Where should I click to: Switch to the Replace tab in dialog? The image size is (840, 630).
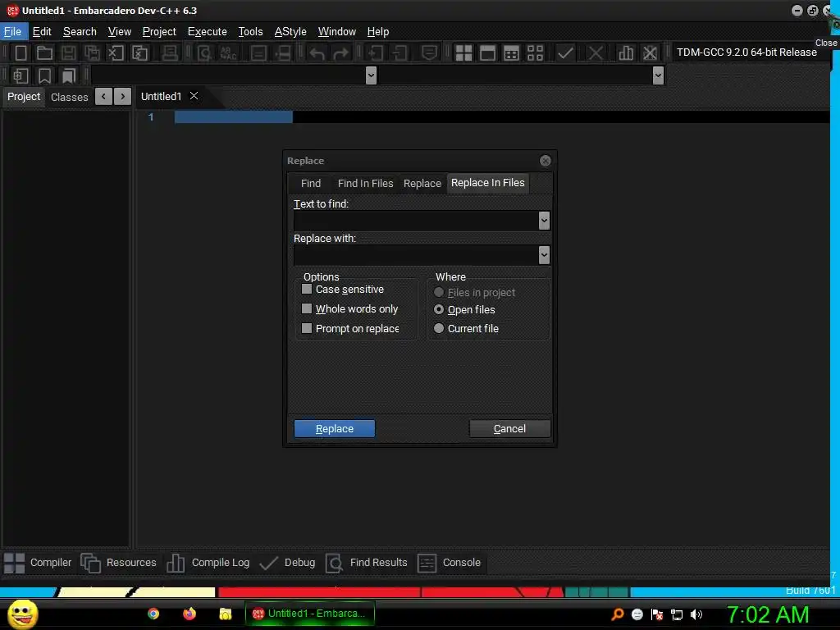click(422, 183)
